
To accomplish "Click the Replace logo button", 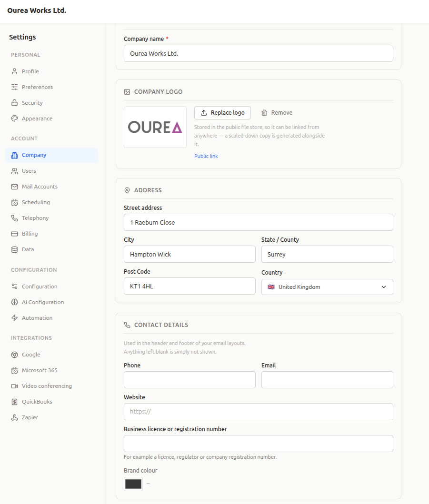I will [x=222, y=113].
